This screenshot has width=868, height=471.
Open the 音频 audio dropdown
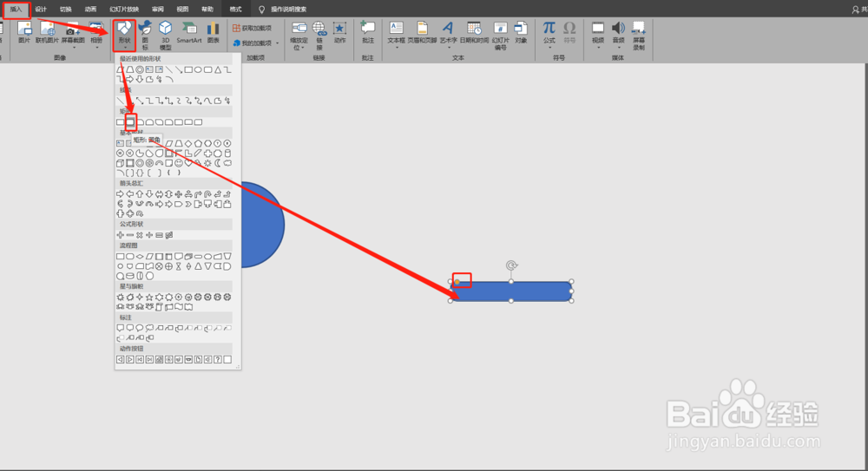pyautogui.click(x=618, y=35)
